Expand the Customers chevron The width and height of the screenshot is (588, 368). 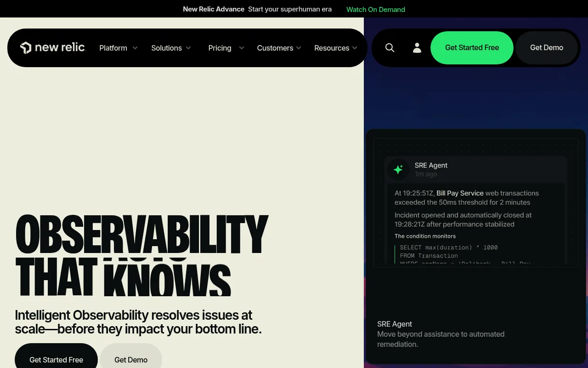[x=299, y=48]
